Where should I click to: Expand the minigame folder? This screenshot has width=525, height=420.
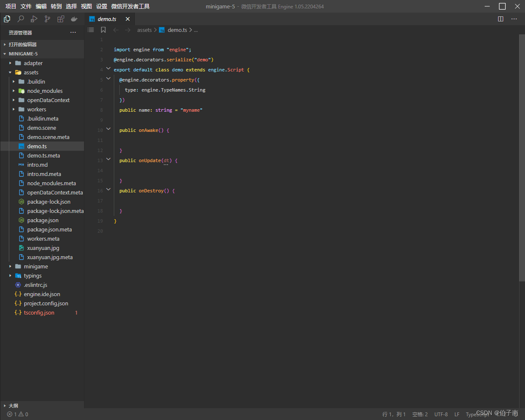coord(10,266)
